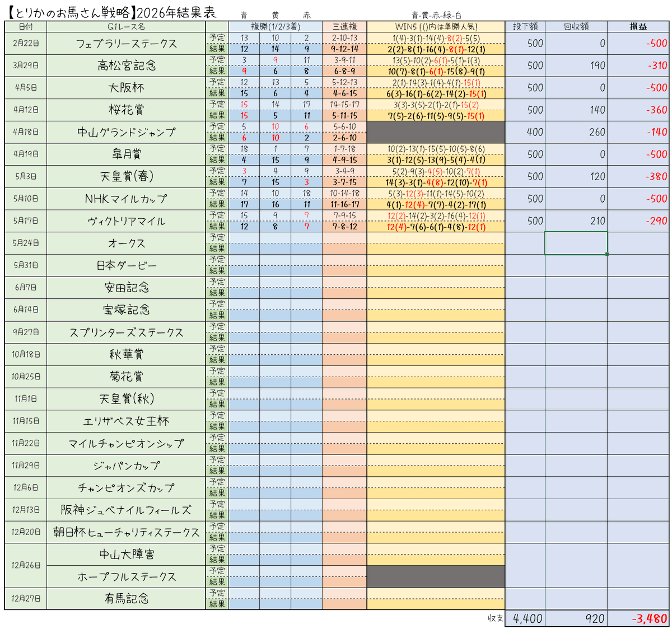672x629 pixels.
Task: Click the 有馬記念 race cell
Action: click(x=126, y=598)
